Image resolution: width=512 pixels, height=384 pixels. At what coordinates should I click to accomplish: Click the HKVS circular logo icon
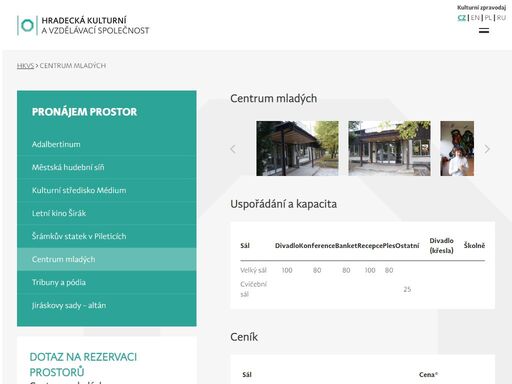pos(27,25)
